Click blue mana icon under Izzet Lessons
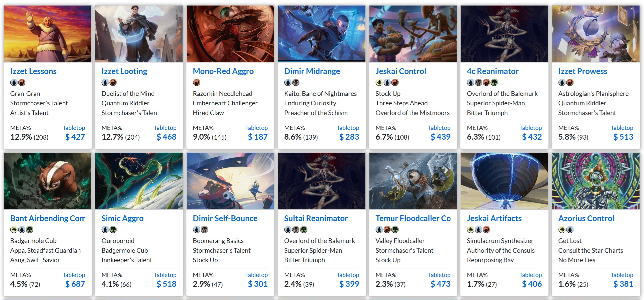644x300 pixels. [14, 82]
